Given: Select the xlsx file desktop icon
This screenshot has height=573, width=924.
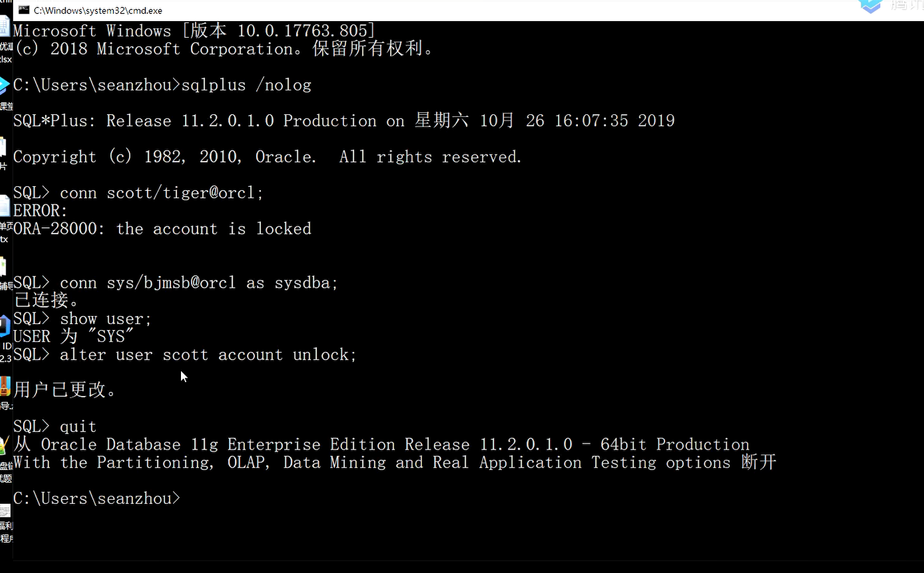Looking at the screenshot, I should 5,40.
